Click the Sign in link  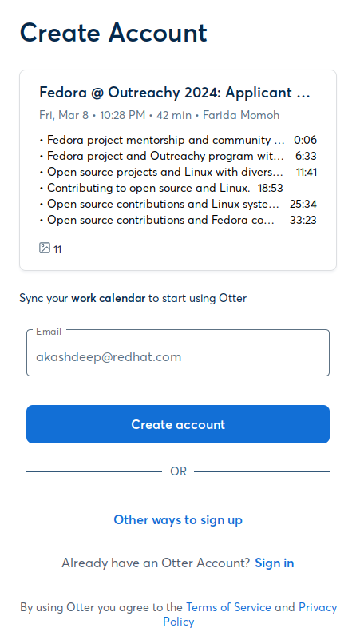tap(275, 563)
